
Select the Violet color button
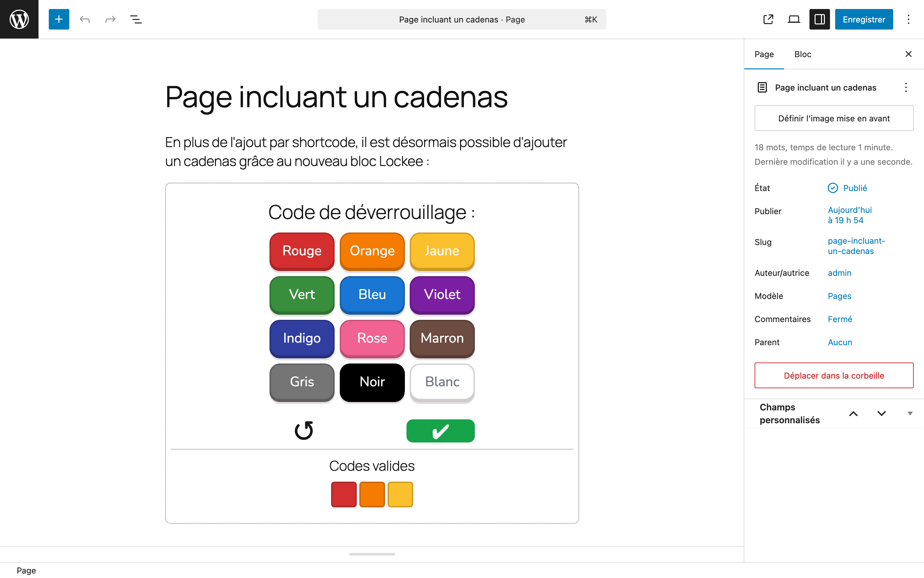coord(442,295)
